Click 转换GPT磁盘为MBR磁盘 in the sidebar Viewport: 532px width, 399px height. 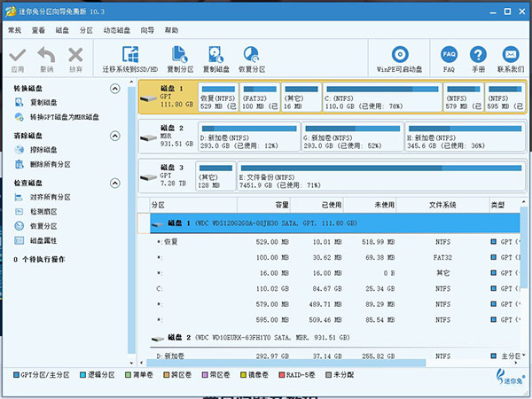(64, 117)
